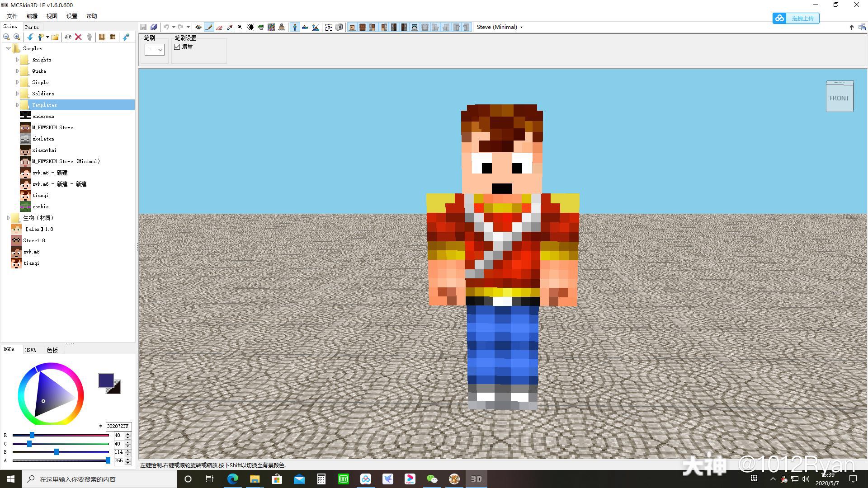Click the hex color input field

coord(118,426)
